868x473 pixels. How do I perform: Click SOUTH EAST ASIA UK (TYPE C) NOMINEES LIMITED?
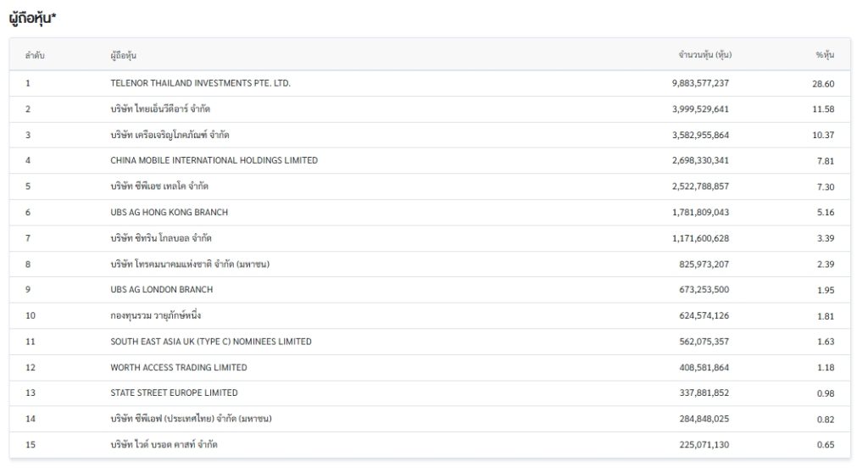point(211,342)
